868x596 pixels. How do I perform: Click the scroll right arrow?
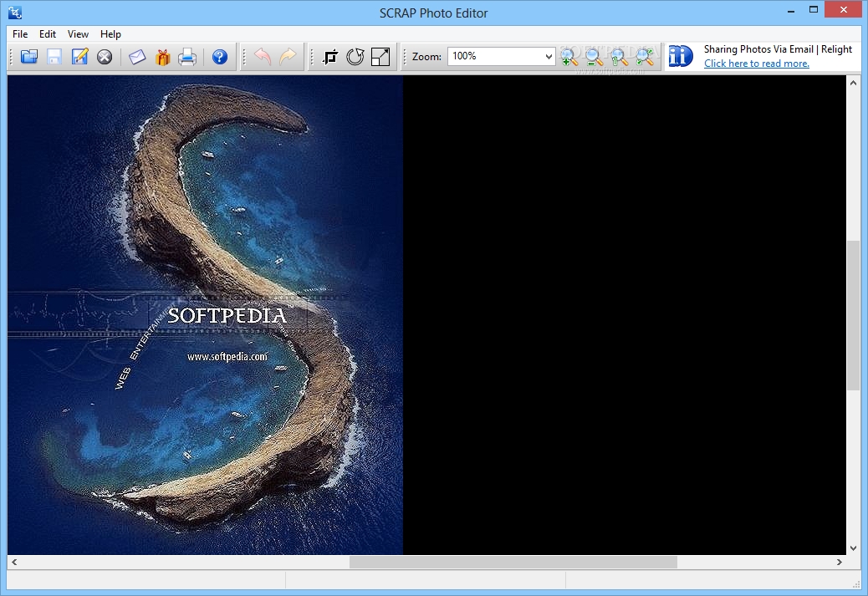tap(840, 563)
